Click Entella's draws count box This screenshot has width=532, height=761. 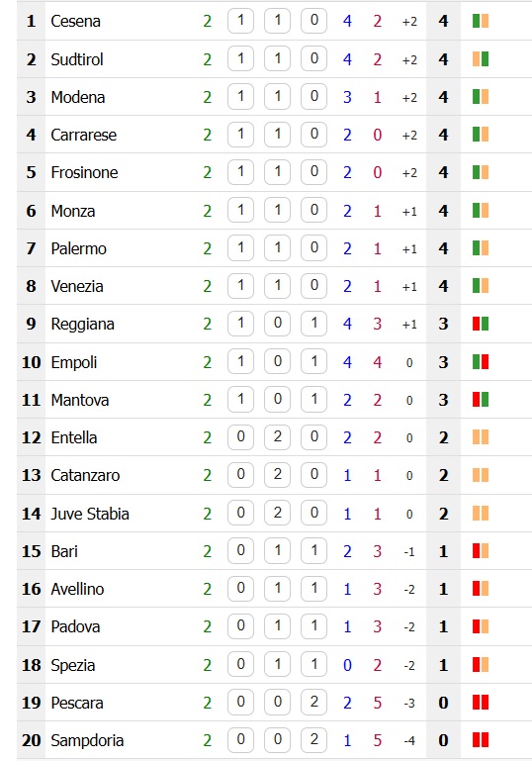pyautogui.click(x=278, y=436)
